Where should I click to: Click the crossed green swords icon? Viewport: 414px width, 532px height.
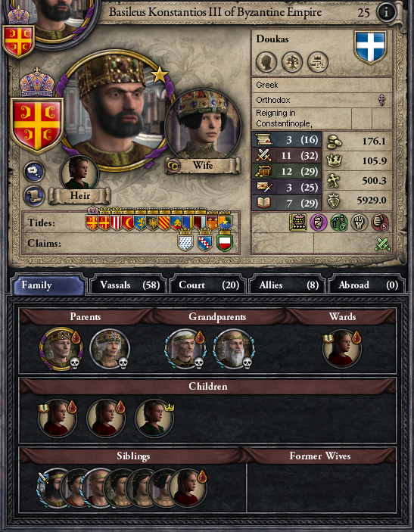point(383,244)
